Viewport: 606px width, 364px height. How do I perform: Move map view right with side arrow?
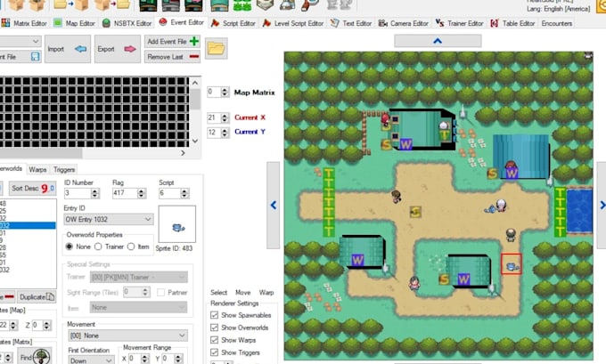[602, 205]
